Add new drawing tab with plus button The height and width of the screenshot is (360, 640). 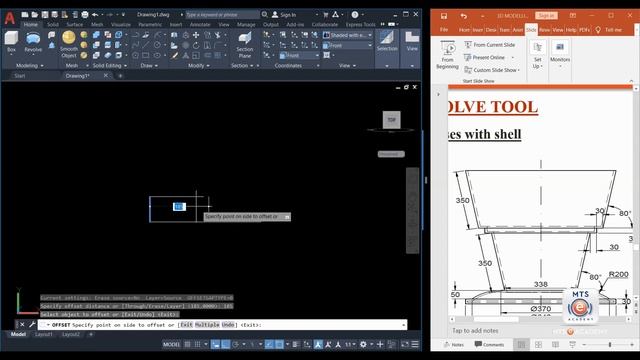120,76
